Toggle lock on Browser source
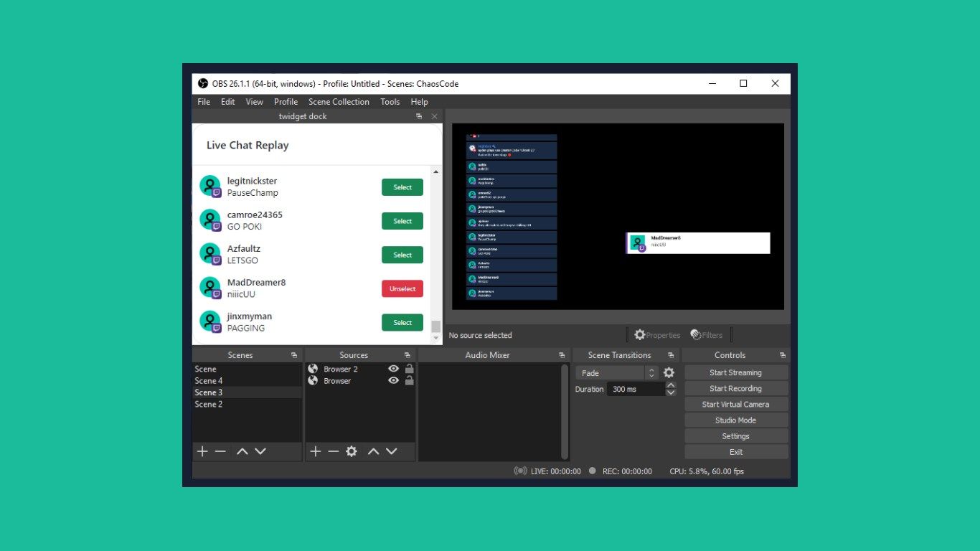Viewport: 980px width, 551px height. (409, 380)
